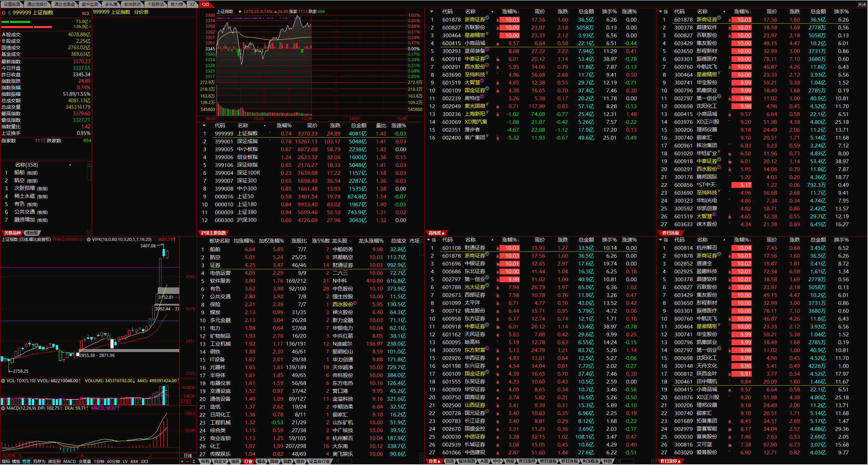Switch to the 成份股 tab
The image size is (868, 465).
[32, 233]
